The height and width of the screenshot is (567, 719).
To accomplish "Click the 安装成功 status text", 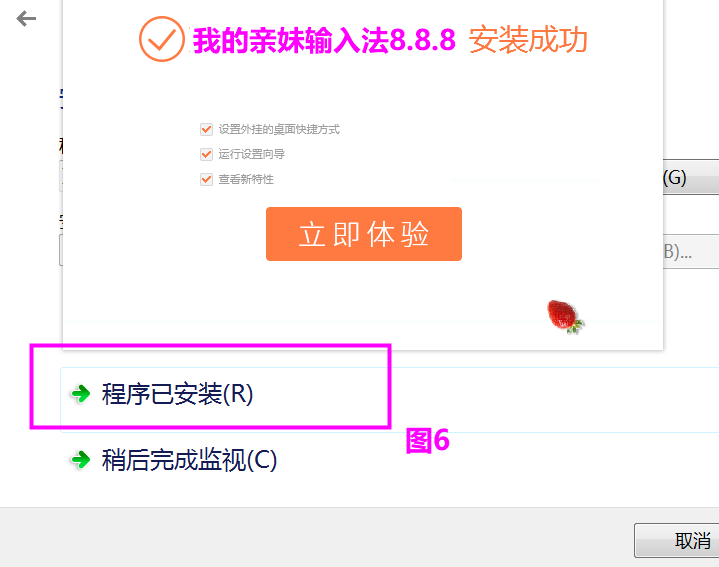I will click(527, 41).
